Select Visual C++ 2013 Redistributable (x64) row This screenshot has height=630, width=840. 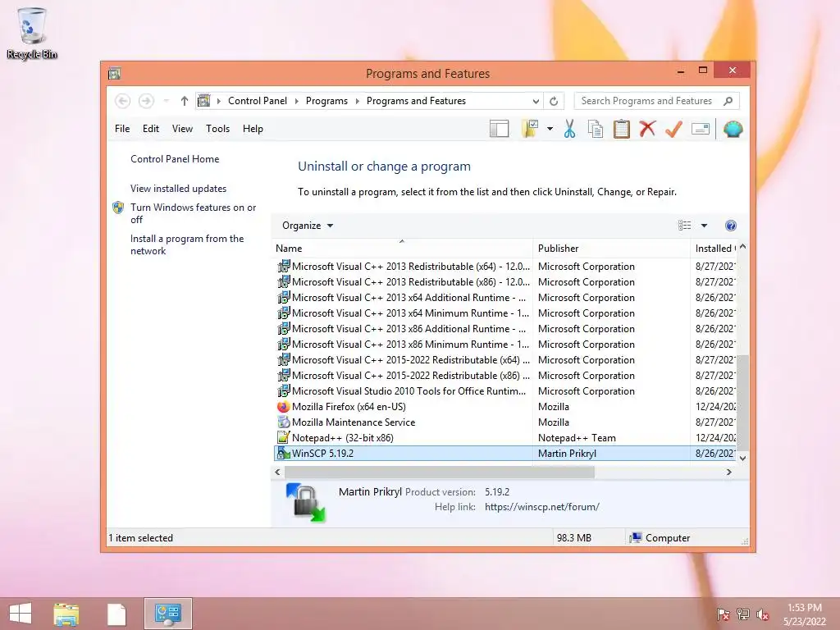(505, 267)
